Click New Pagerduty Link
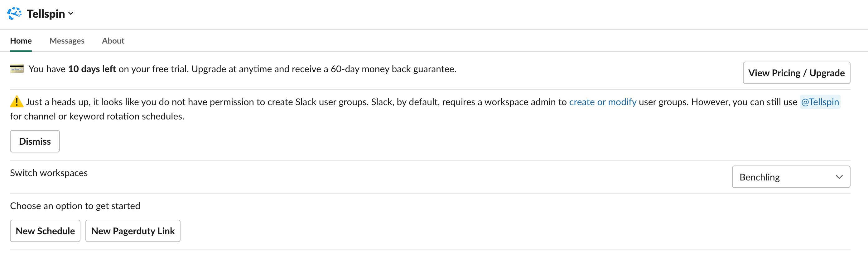868x257 pixels. pos(133,231)
